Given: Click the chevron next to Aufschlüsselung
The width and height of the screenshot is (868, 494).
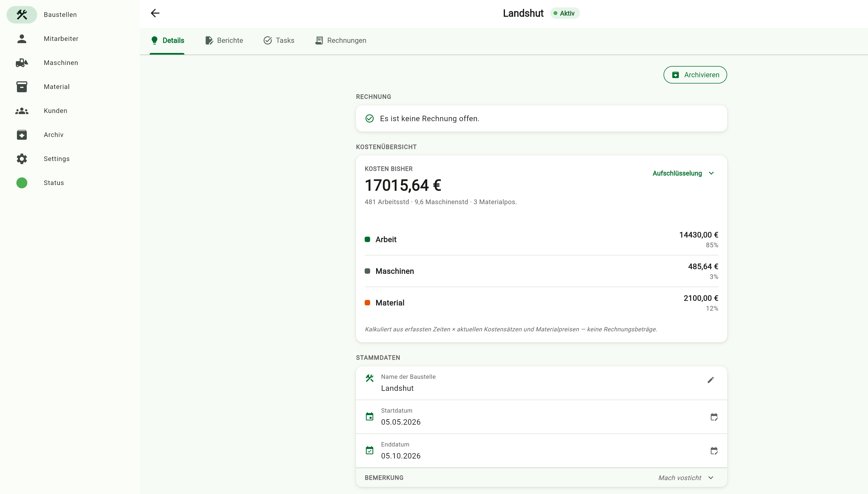Looking at the screenshot, I should point(711,173).
